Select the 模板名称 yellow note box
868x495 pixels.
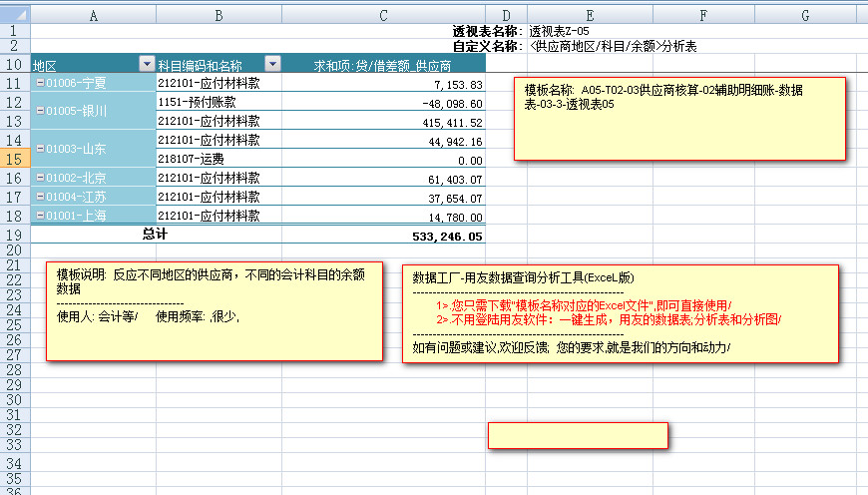(x=679, y=119)
